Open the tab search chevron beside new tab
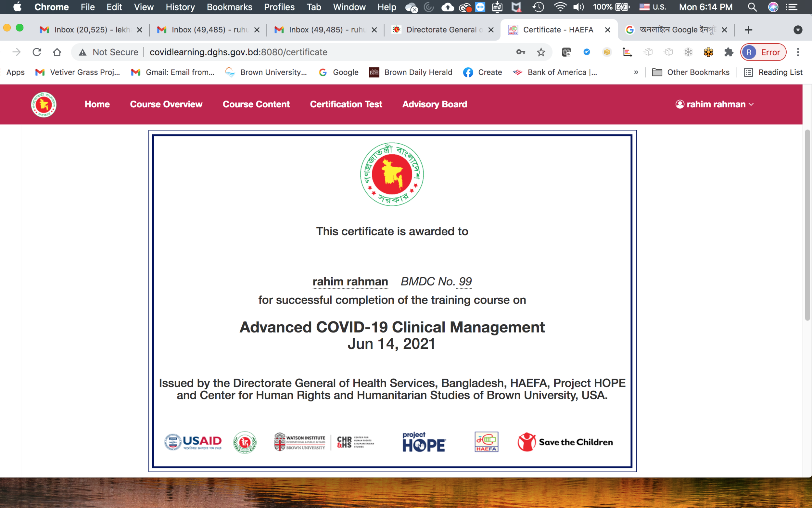This screenshot has height=508, width=812. click(x=798, y=30)
